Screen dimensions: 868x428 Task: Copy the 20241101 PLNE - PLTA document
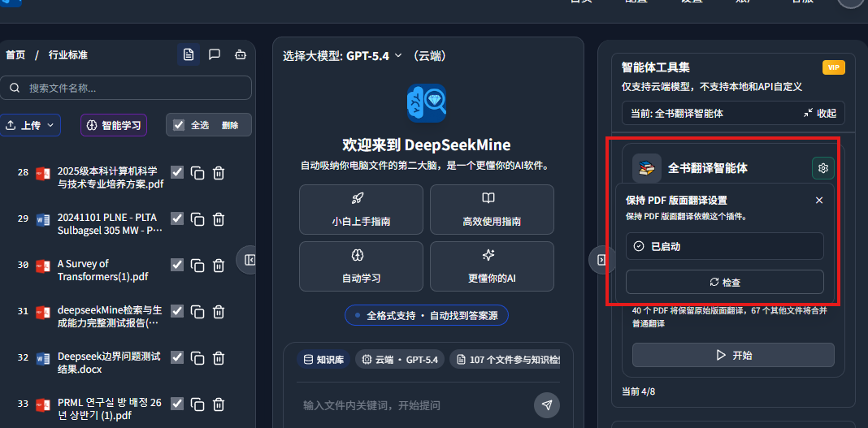tap(197, 219)
